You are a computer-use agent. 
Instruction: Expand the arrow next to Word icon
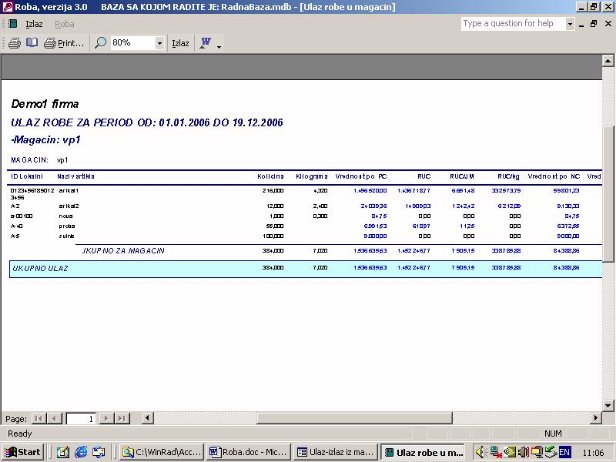pyautogui.click(x=218, y=44)
